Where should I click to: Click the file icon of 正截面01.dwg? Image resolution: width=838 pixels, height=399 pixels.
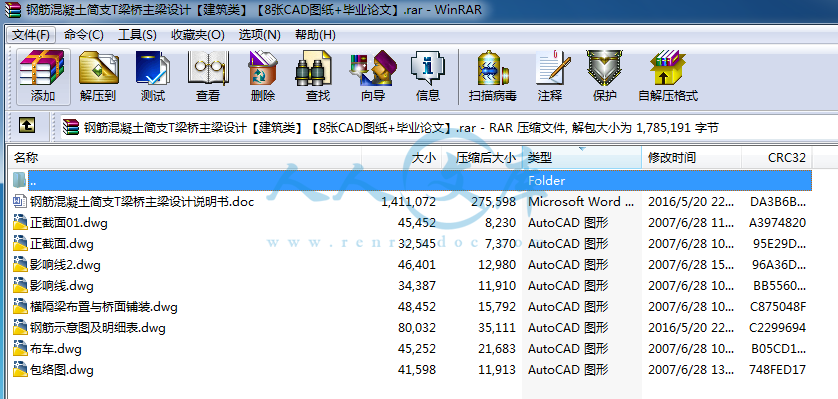(20, 222)
